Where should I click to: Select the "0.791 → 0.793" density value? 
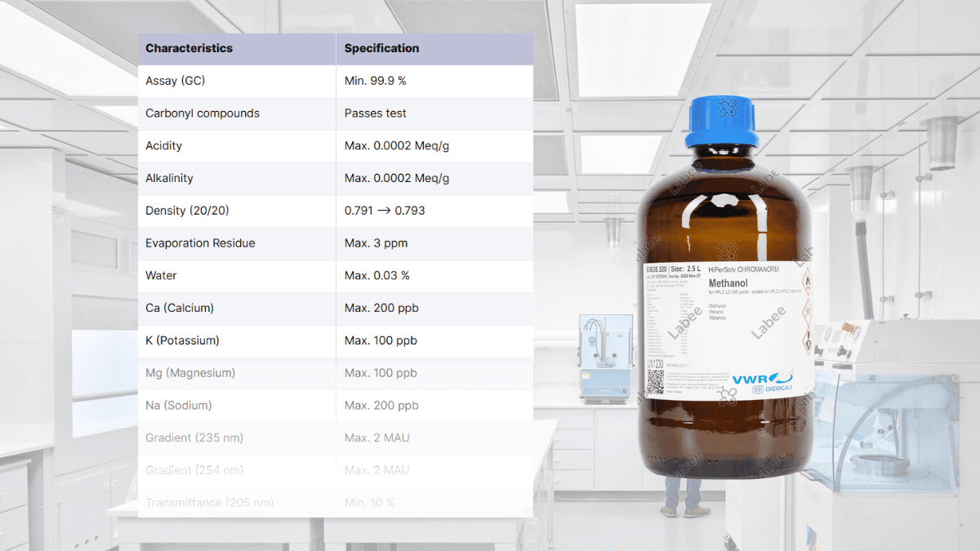click(385, 211)
